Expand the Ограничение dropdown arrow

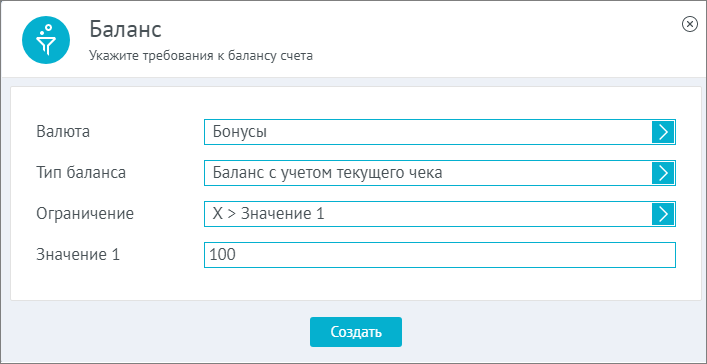[x=663, y=214]
